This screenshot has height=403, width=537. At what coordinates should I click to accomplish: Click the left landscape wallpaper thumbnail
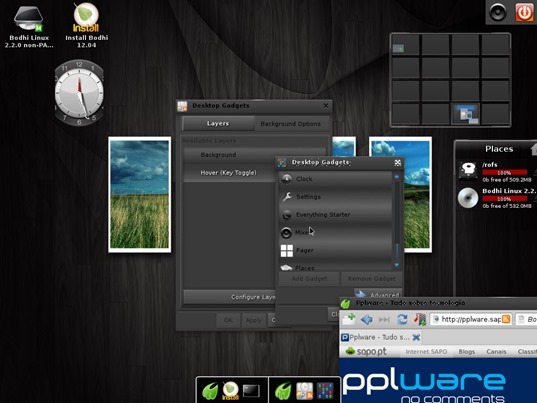pos(140,194)
